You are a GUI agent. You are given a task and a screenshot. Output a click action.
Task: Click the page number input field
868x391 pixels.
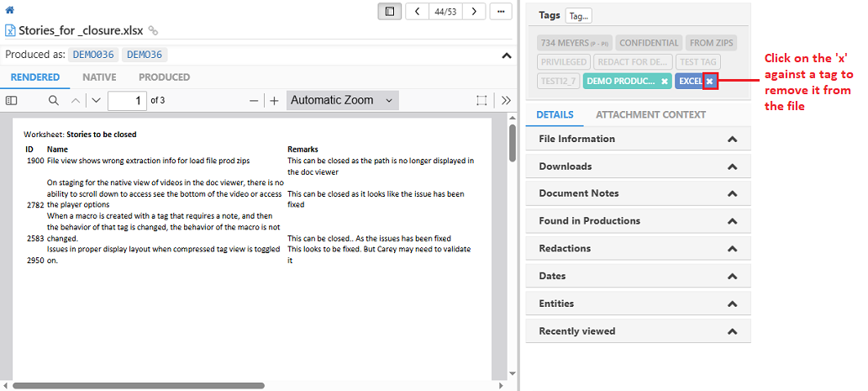tap(128, 100)
